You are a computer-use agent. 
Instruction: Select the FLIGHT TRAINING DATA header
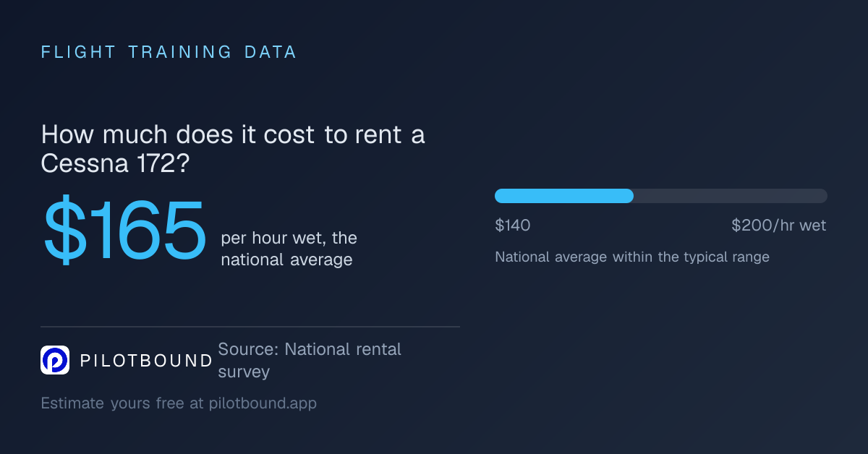[x=169, y=52]
